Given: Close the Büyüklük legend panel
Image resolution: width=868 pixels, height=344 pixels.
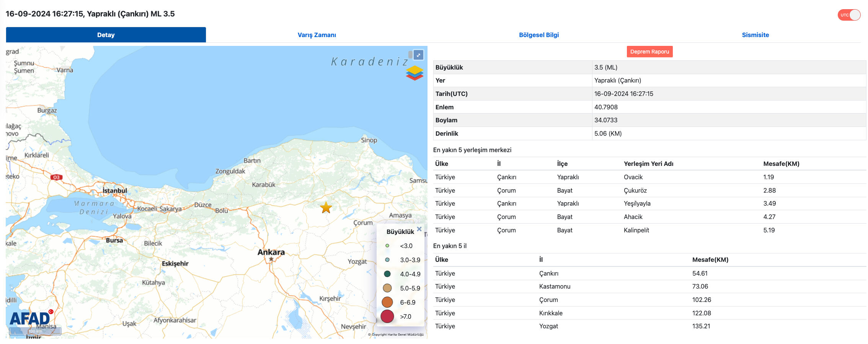Looking at the screenshot, I should pos(419,229).
